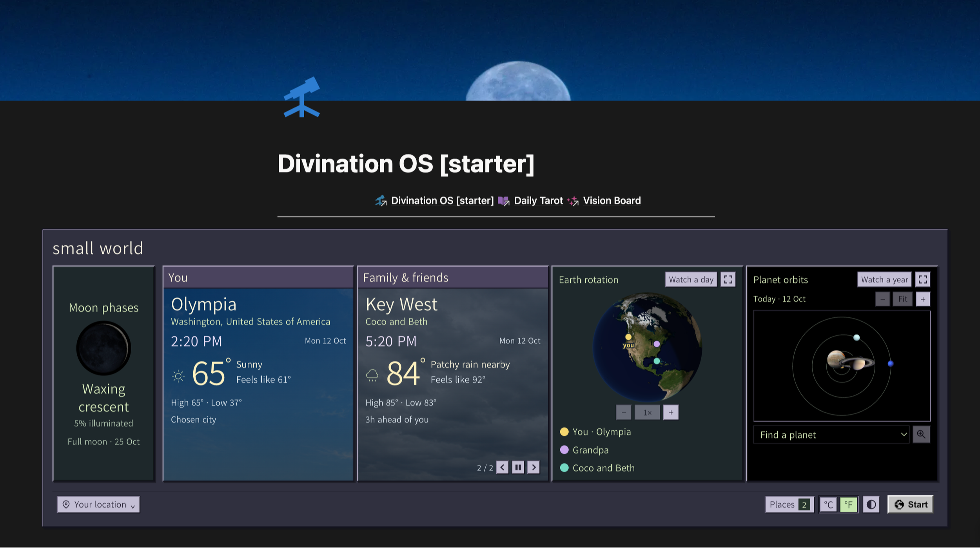Open the Vision Board page link
This screenshot has width=980, height=548.
(x=604, y=201)
